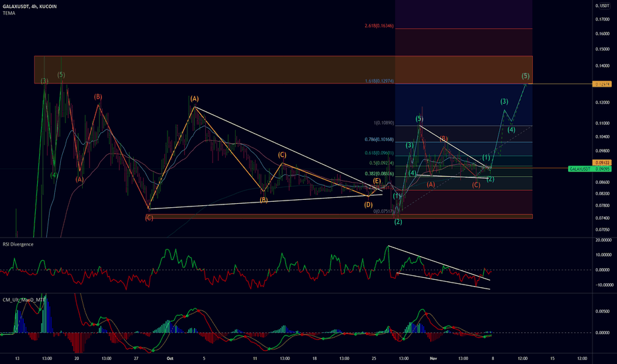Image resolution: width=617 pixels, height=364 pixels.
Task: Click the 0.07800 price scale value
Action: click(602, 205)
